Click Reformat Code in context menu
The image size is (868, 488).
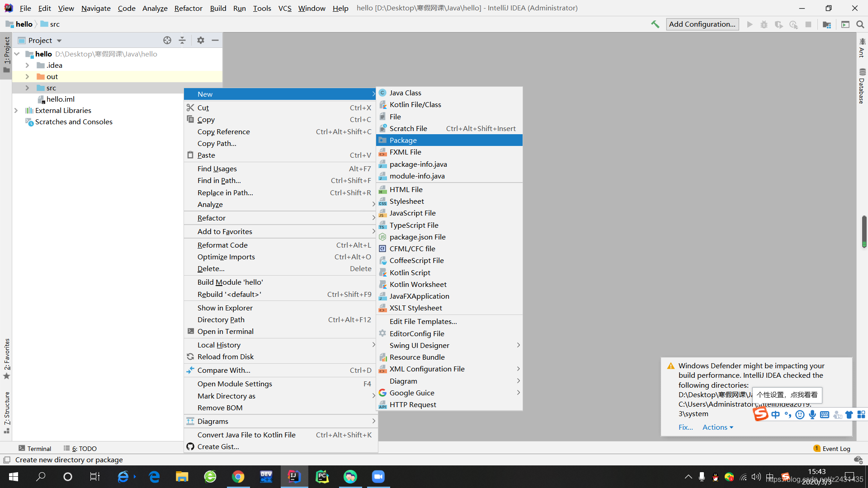(x=280, y=245)
